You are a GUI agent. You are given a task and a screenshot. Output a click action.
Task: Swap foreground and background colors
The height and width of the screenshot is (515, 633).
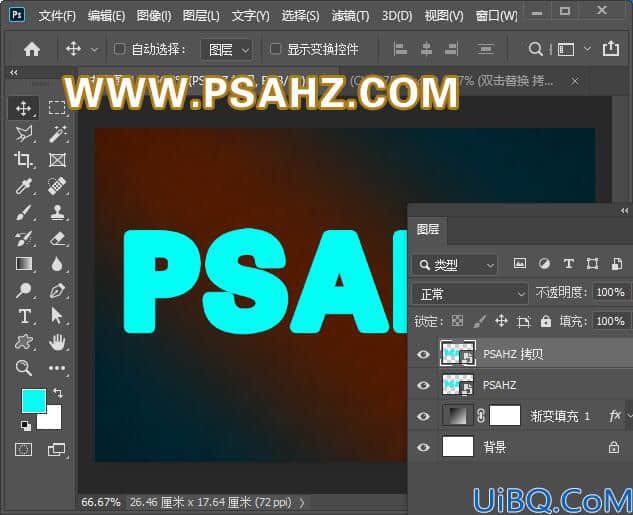[58, 393]
